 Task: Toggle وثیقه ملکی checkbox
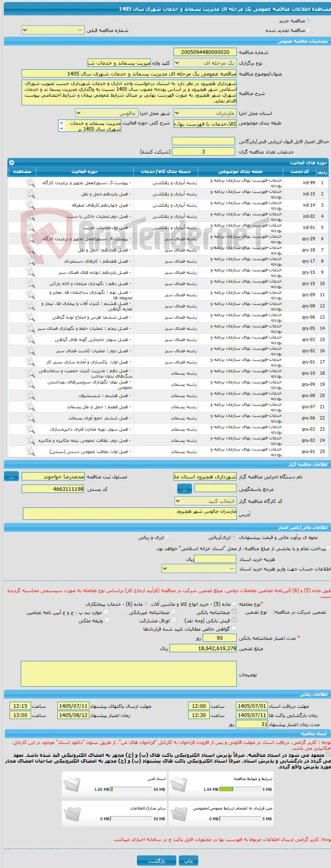(x=107, y=620)
